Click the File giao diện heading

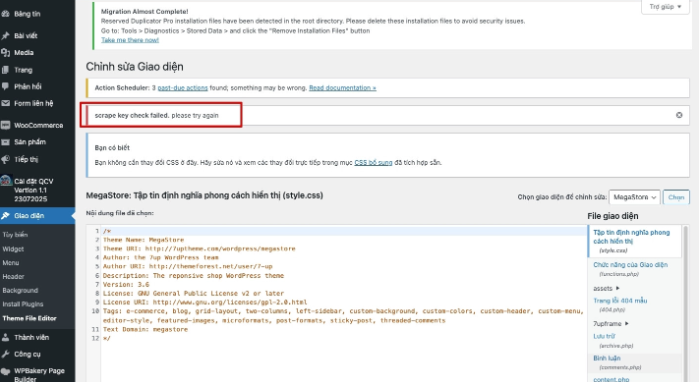(613, 216)
